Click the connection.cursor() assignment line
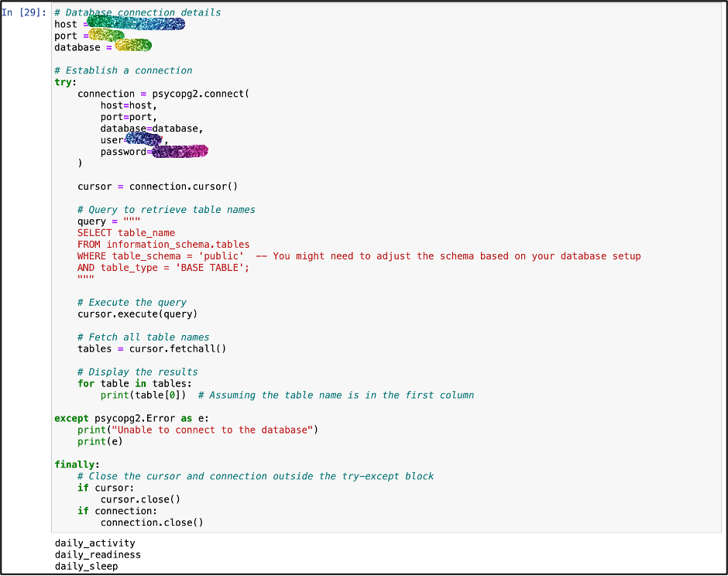The height and width of the screenshot is (576, 728). 157,187
